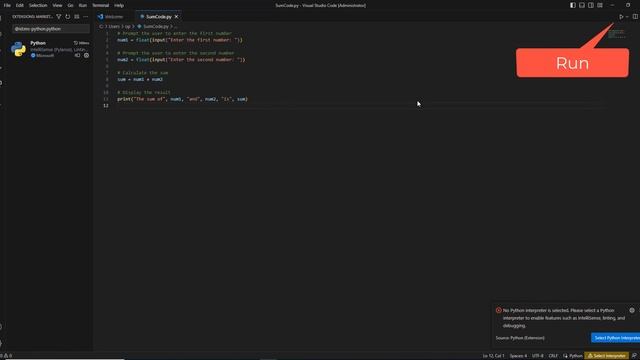Expand the run button dropdown arrow
Viewport: 640px width, 360px height.
pos(627,17)
